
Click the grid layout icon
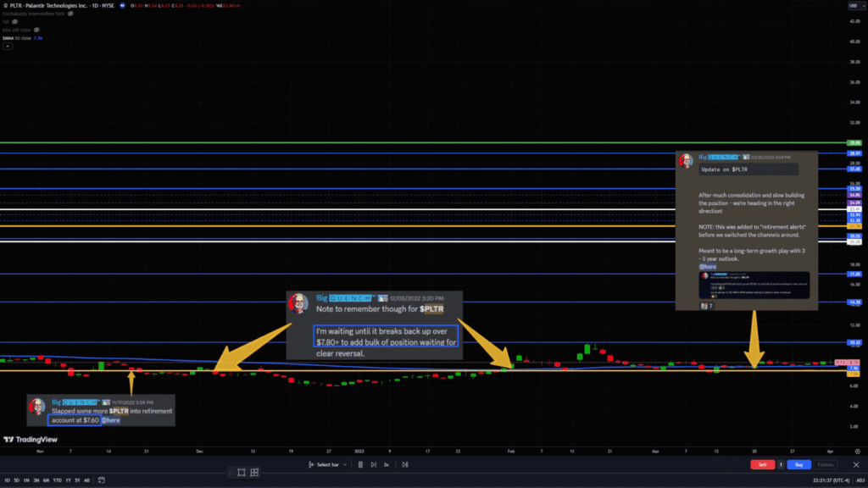(254, 472)
